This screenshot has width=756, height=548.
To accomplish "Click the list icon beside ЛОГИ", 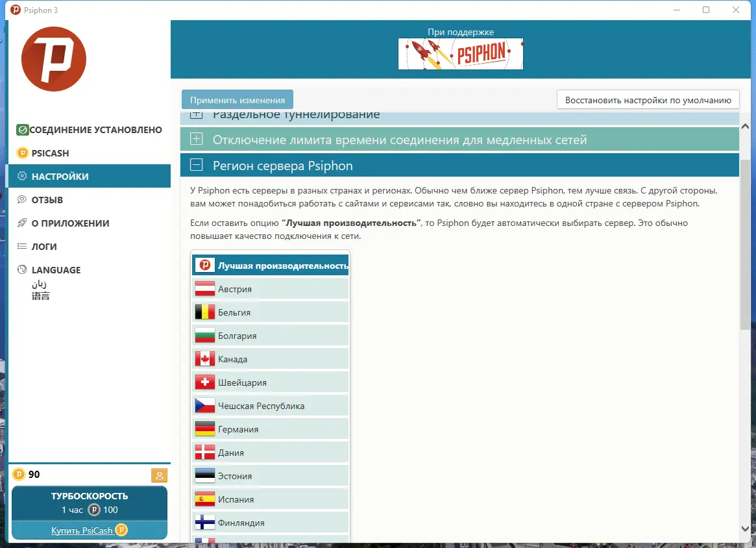I will (x=22, y=246).
